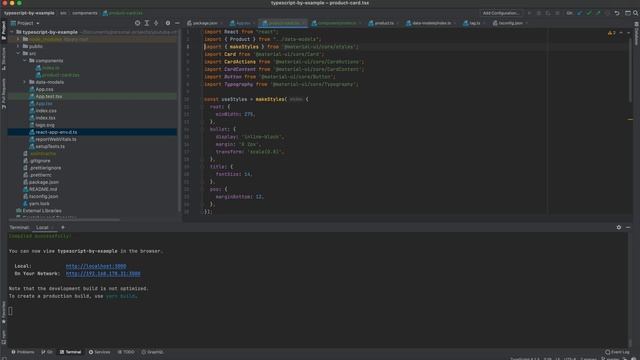This screenshot has height=360, width=640.
Task: Click the terminal input cursor line
Action: click(x=11, y=311)
